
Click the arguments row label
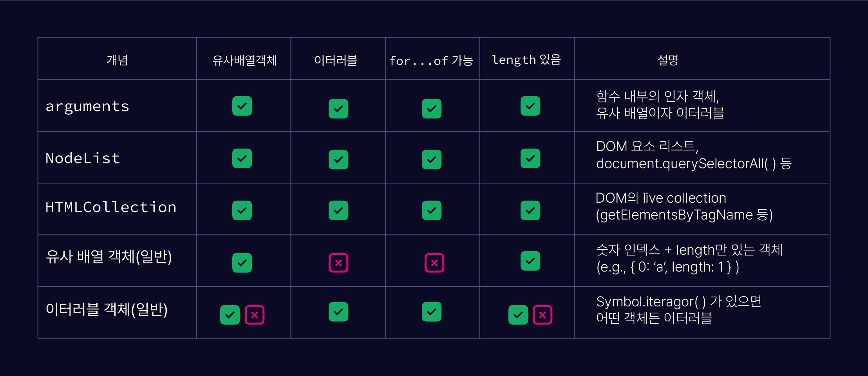click(87, 106)
